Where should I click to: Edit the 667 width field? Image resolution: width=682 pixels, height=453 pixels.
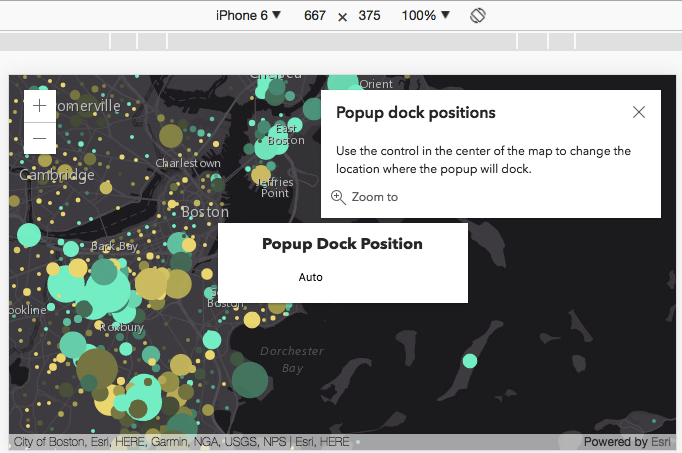click(x=315, y=16)
